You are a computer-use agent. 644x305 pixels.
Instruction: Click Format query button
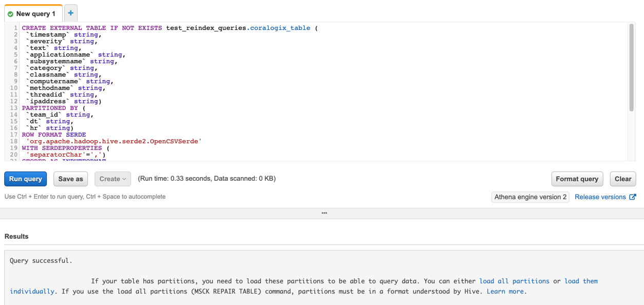coord(577,179)
